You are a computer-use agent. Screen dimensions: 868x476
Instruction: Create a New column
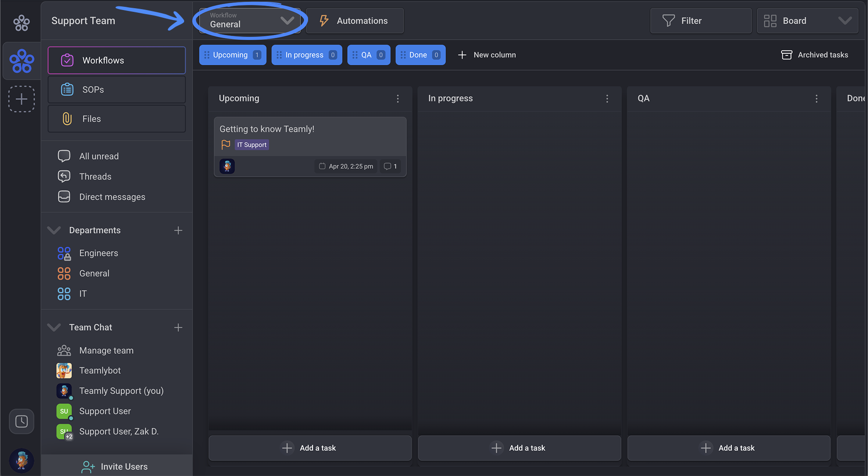[x=487, y=55]
